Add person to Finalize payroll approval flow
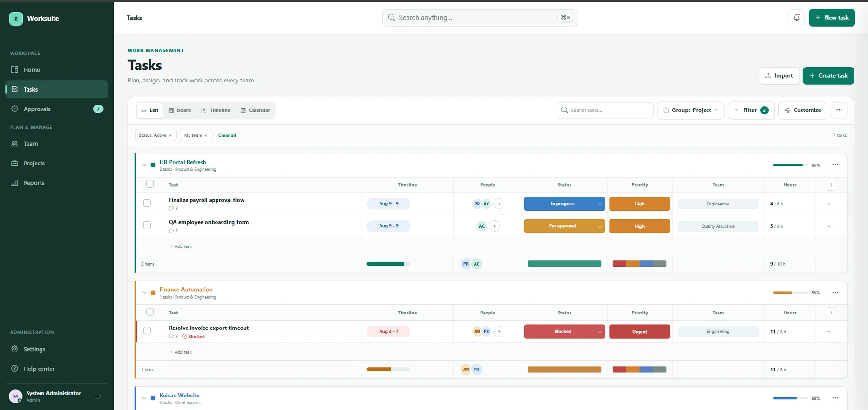This screenshot has height=410, width=868. 499,204
